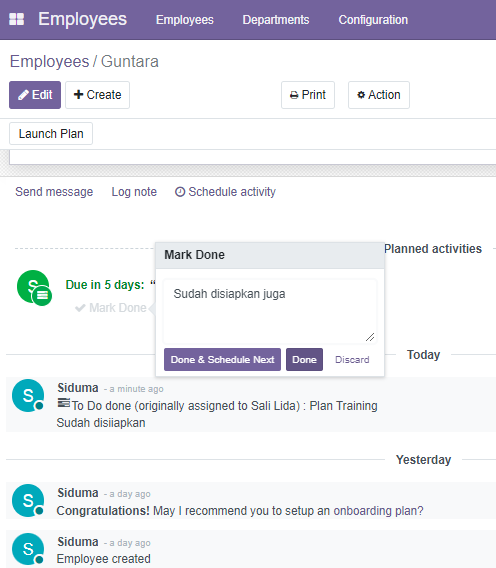The height and width of the screenshot is (568, 496).
Task: Click Siduma's avatar on To Do done message
Action: pyautogui.click(x=28, y=395)
